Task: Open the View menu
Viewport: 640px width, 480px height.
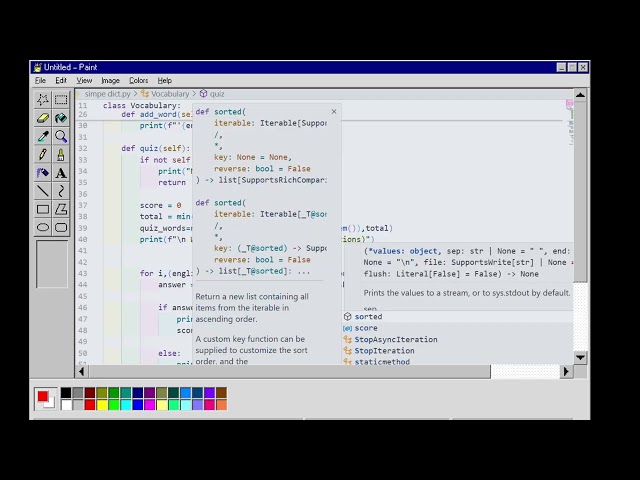Action: tap(84, 80)
